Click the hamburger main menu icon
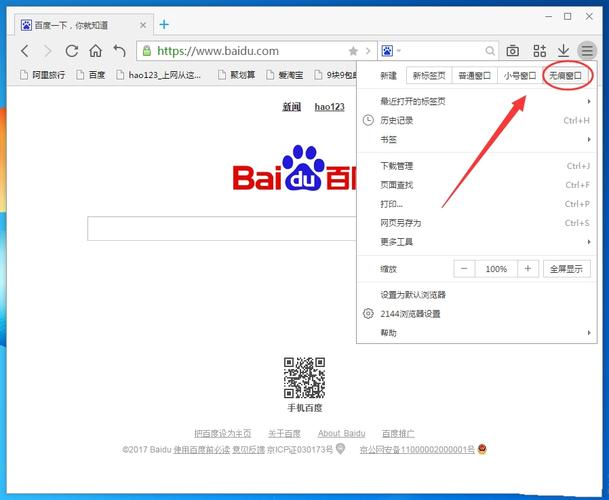The width and height of the screenshot is (609, 500). (588, 50)
